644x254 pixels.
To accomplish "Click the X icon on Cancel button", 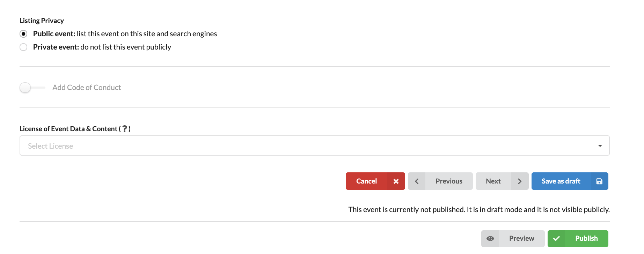I will point(396,181).
